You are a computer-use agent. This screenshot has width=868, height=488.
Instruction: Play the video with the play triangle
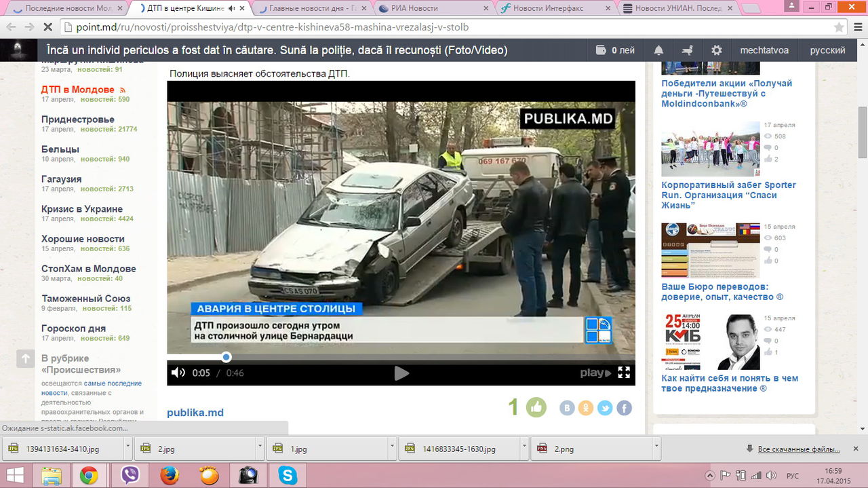point(401,373)
